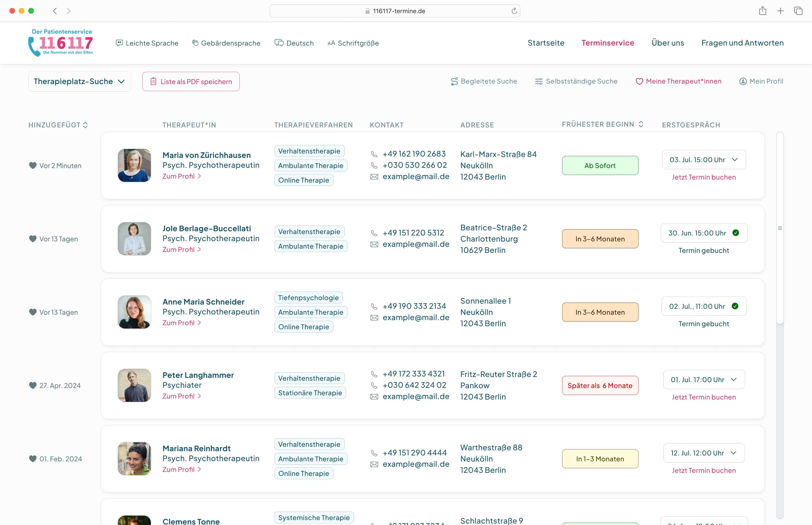
Task: Open the Therapieplatz-Suche dropdown
Action: click(x=79, y=82)
